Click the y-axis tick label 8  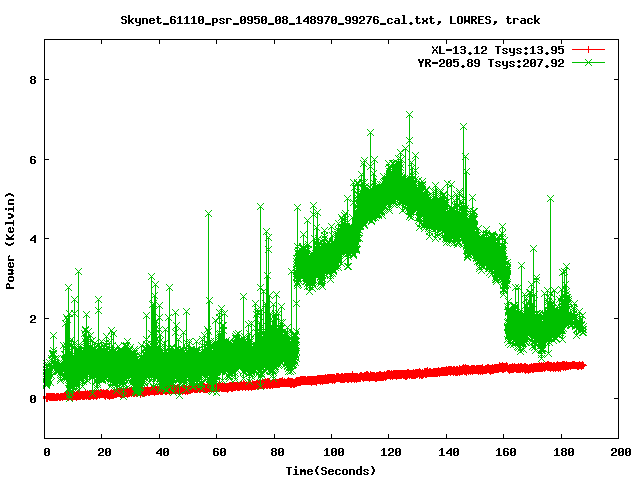pyautogui.click(x=33, y=80)
